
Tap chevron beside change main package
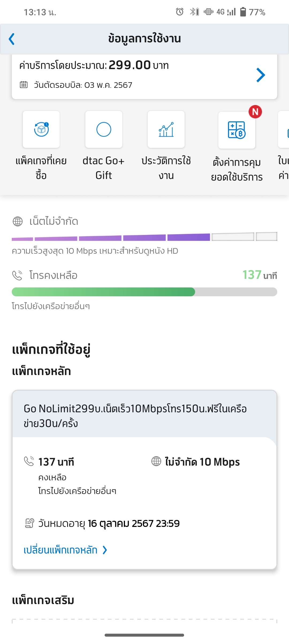105,550
